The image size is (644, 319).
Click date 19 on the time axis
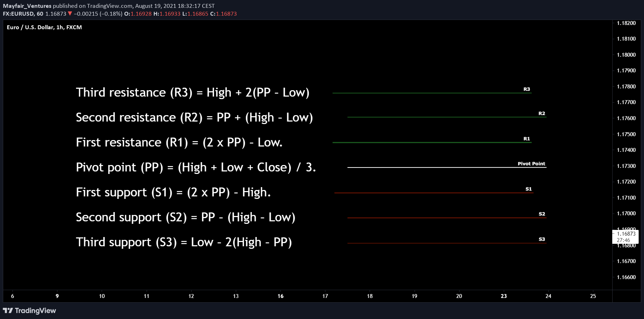click(x=415, y=296)
